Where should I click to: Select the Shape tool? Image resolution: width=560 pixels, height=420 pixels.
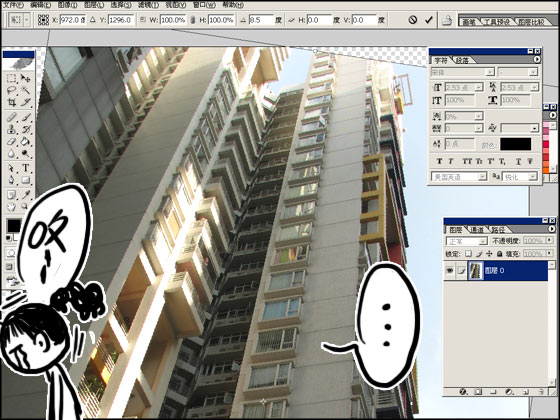pyautogui.click(x=25, y=180)
